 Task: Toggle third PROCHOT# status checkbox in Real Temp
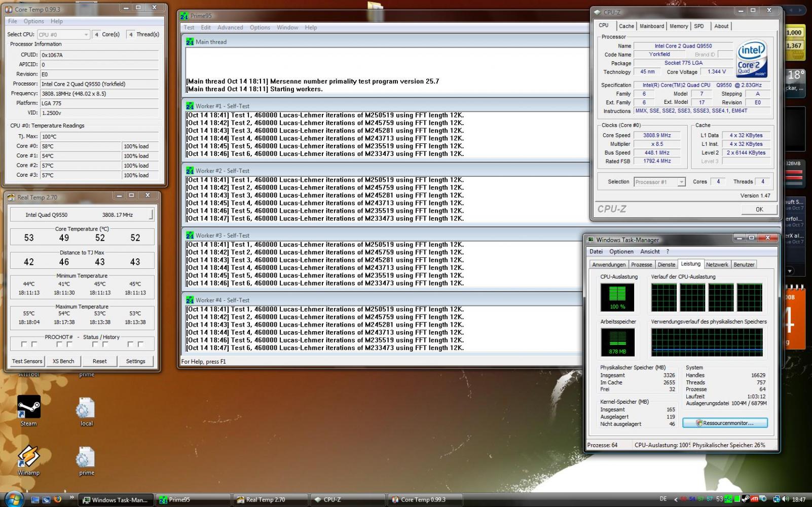click(94, 344)
